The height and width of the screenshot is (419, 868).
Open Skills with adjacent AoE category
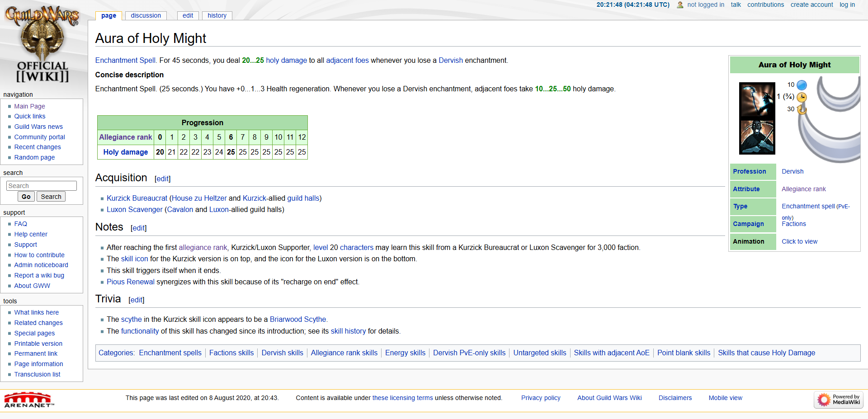[611, 353]
